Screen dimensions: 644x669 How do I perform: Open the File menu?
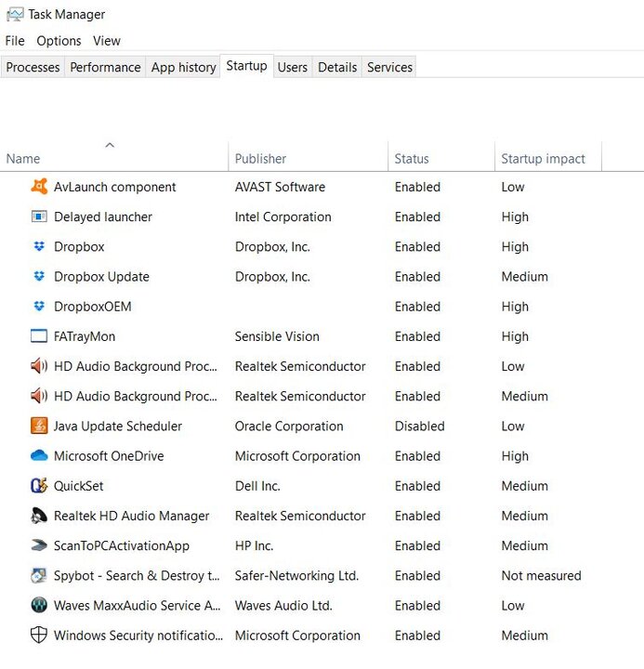click(x=15, y=41)
